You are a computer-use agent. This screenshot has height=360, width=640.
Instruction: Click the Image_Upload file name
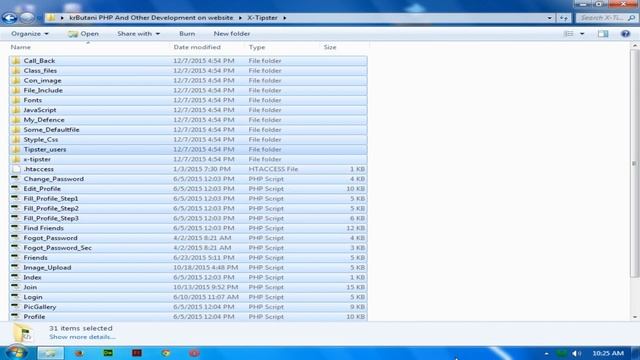[47, 267]
